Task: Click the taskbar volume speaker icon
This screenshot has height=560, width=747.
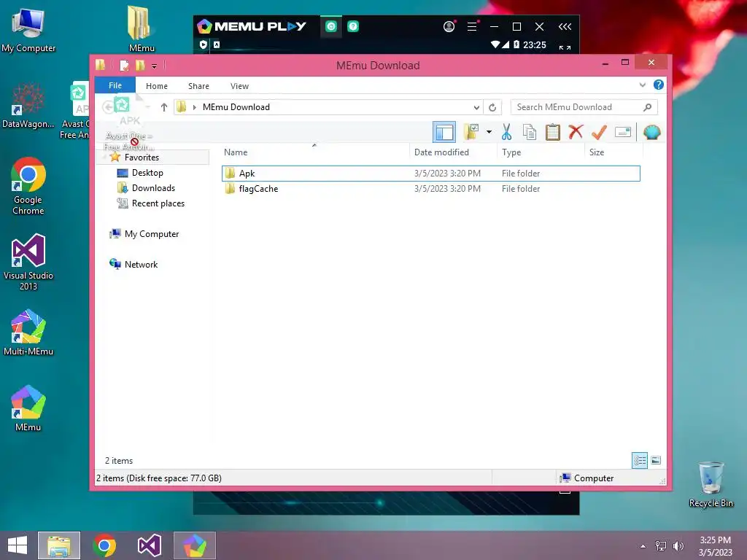Action: pyautogui.click(x=678, y=545)
